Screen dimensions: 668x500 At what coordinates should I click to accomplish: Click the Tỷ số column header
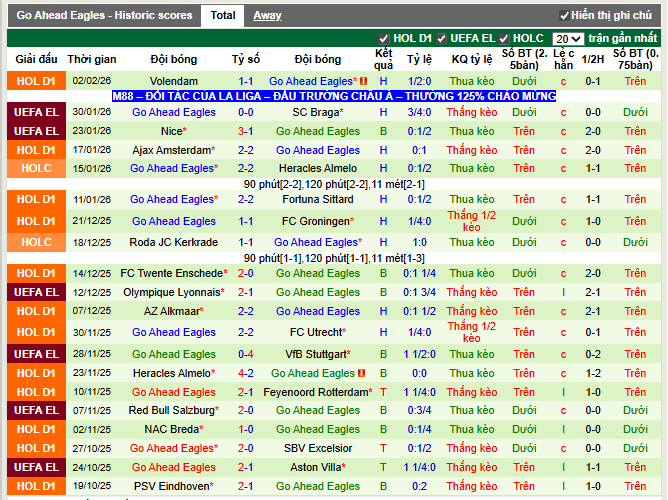246,59
